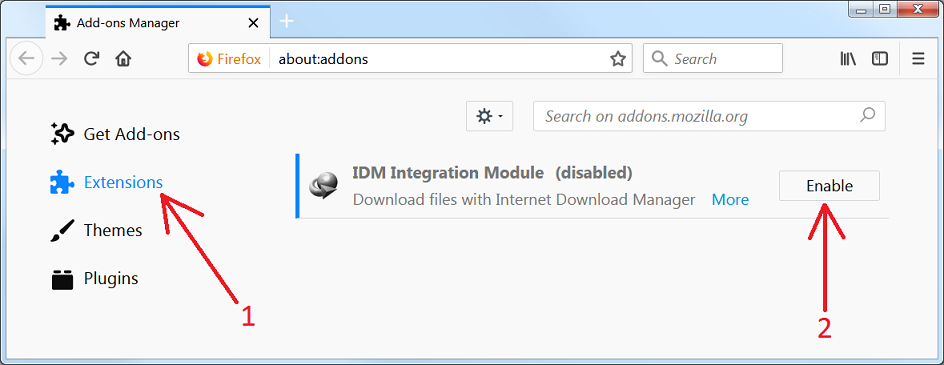The height and width of the screenshot is (365, 944).
Task: Close the Add-ons Manager tab
Action: 253,23
